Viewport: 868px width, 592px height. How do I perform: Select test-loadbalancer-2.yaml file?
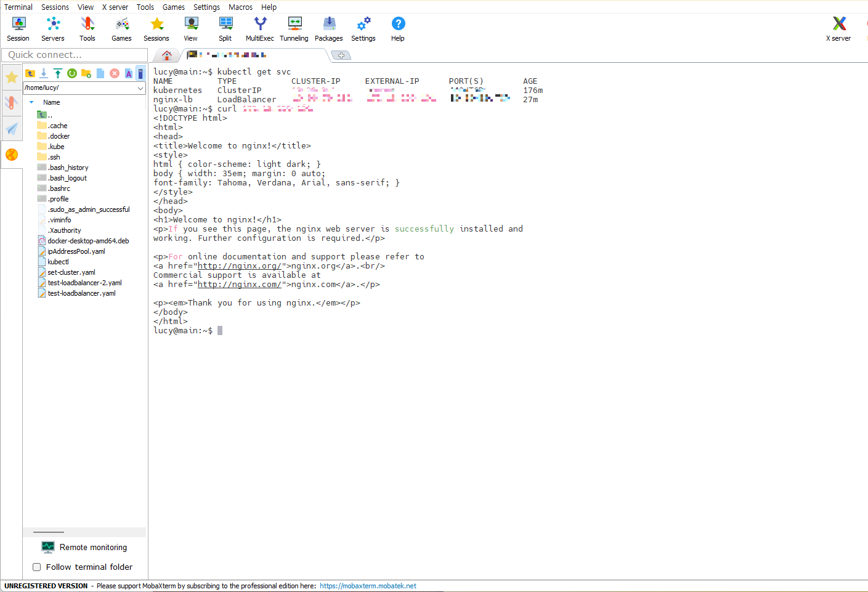pyautogui.click(x=80, y=283)
